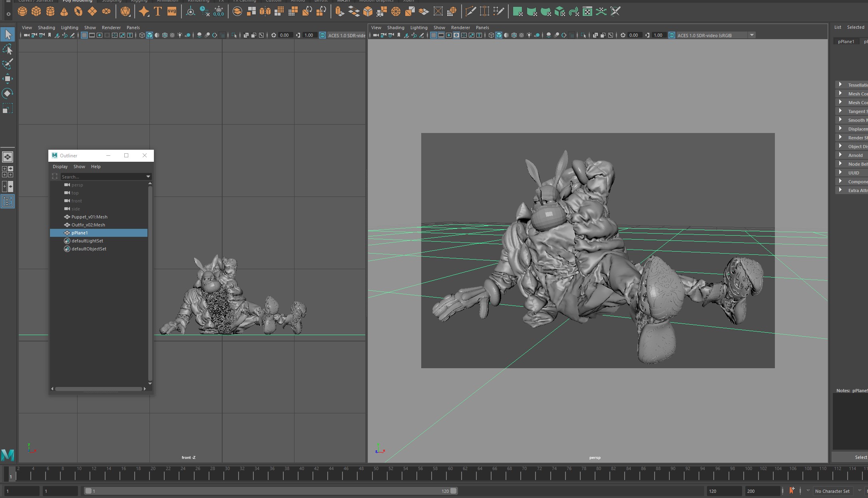Expand the Extra Attributes section

[x=840, y=190]
